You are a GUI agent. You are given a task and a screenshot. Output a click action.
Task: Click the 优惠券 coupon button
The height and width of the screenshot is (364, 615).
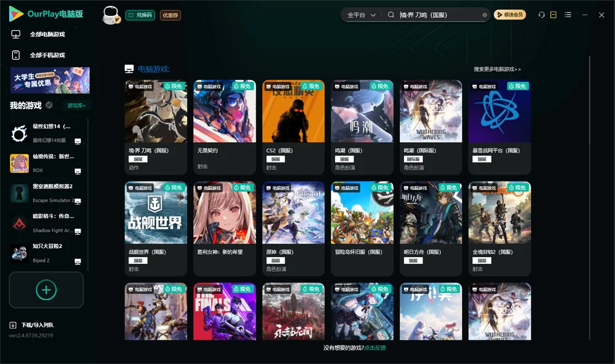pos(170,15)
